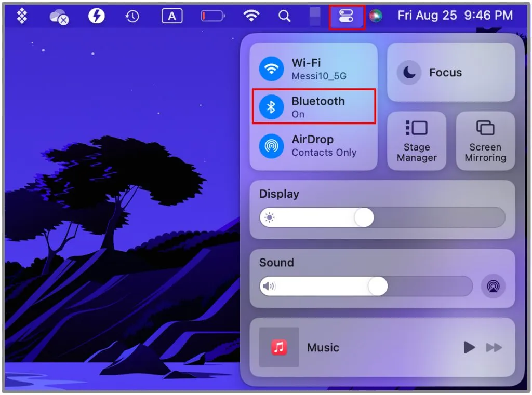
Task: Adjust the Display brightness slider
Action: (x=382, y=217)
